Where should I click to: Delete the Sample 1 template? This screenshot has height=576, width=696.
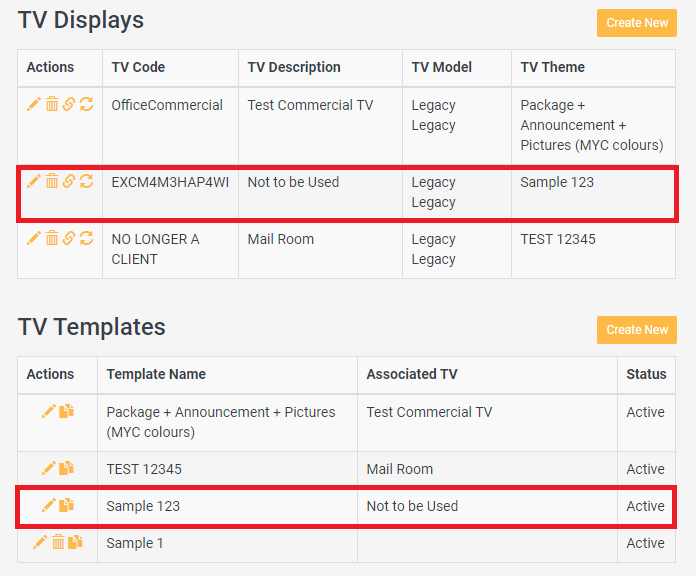(58, 542)
